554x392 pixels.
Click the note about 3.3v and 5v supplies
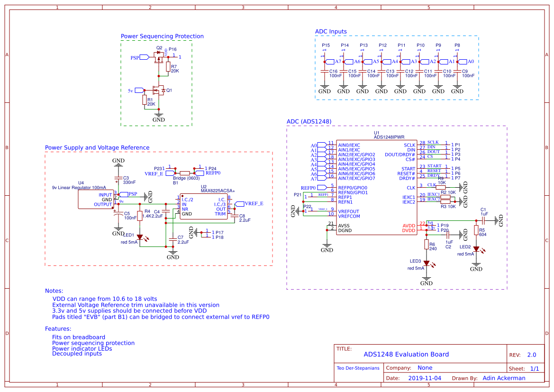(x=129, y=311)
